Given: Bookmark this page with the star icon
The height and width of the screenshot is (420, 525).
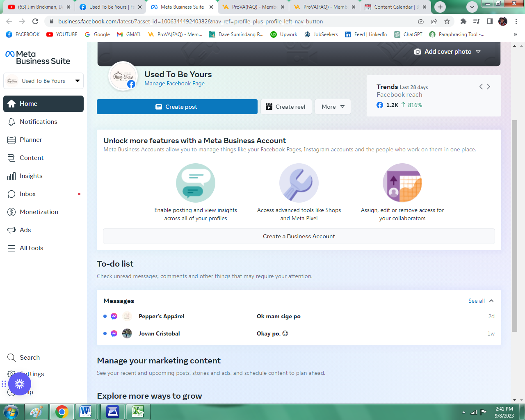Looking at the screenshot, I should 447,21.
